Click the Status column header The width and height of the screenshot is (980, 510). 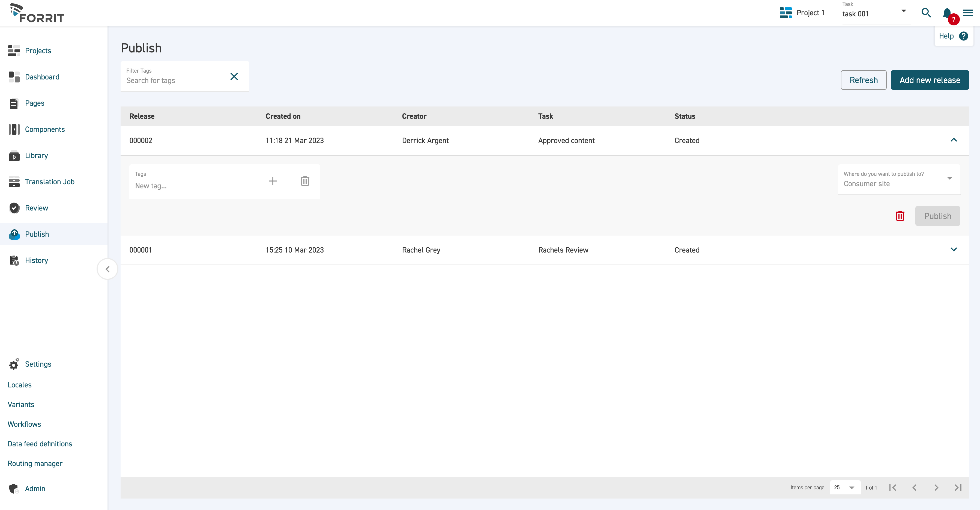[685, 117]
